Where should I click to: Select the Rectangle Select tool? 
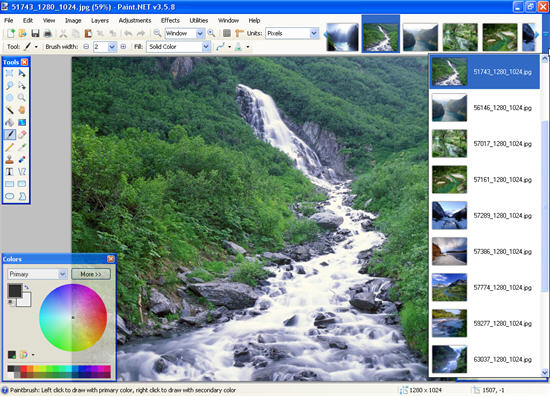coord(9,73)
